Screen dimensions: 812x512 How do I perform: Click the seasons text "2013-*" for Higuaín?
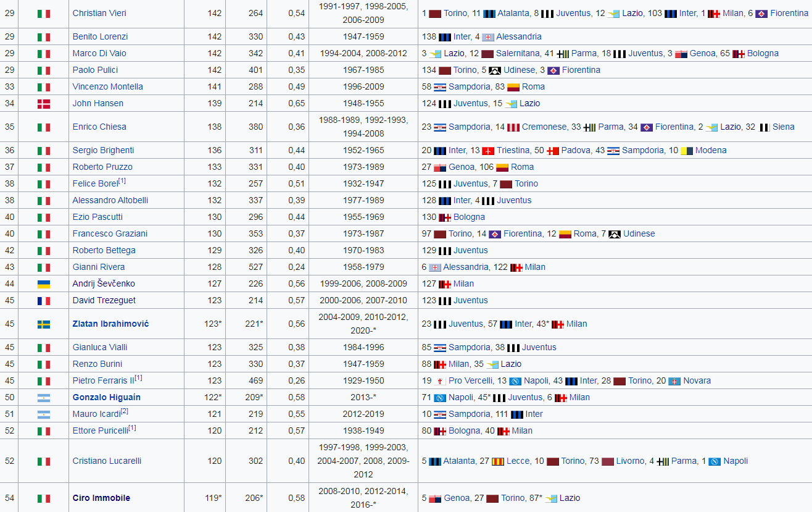[363, 398]
